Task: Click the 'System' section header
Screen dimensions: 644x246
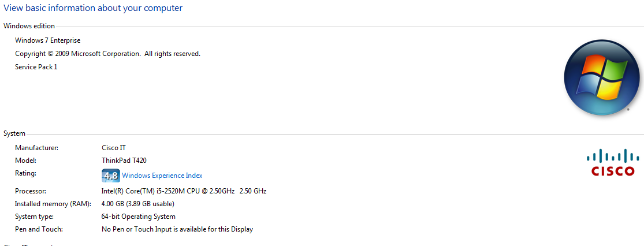Action: point(14,133)
